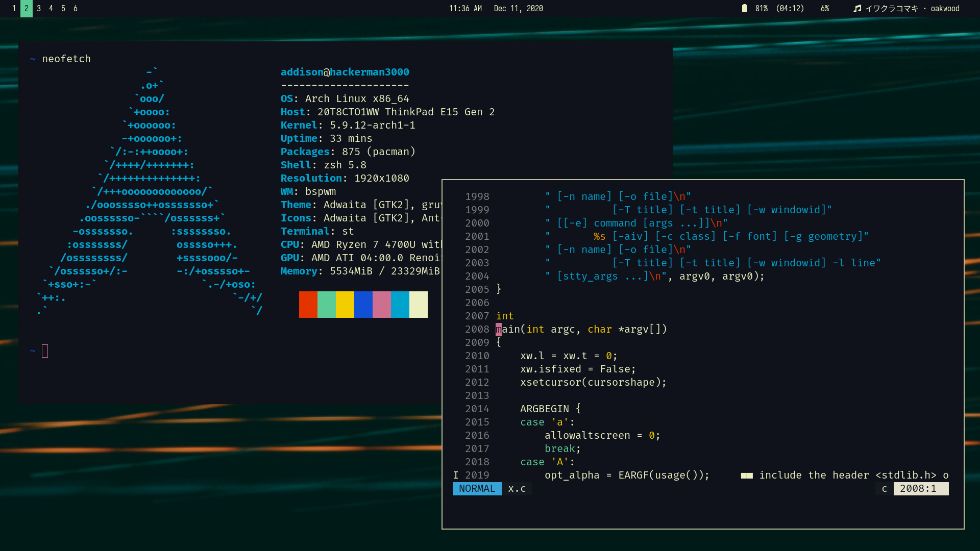The image size is (980, 551).
Task: Click the blue color block in neofetch palette
Action: [363, 305]
